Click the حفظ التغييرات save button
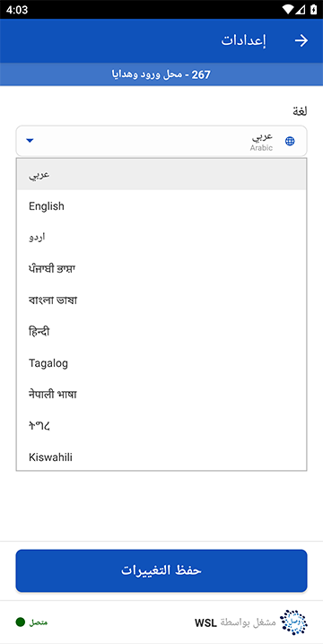The height and width of the screenshot is (644, 323). point(161,570)
